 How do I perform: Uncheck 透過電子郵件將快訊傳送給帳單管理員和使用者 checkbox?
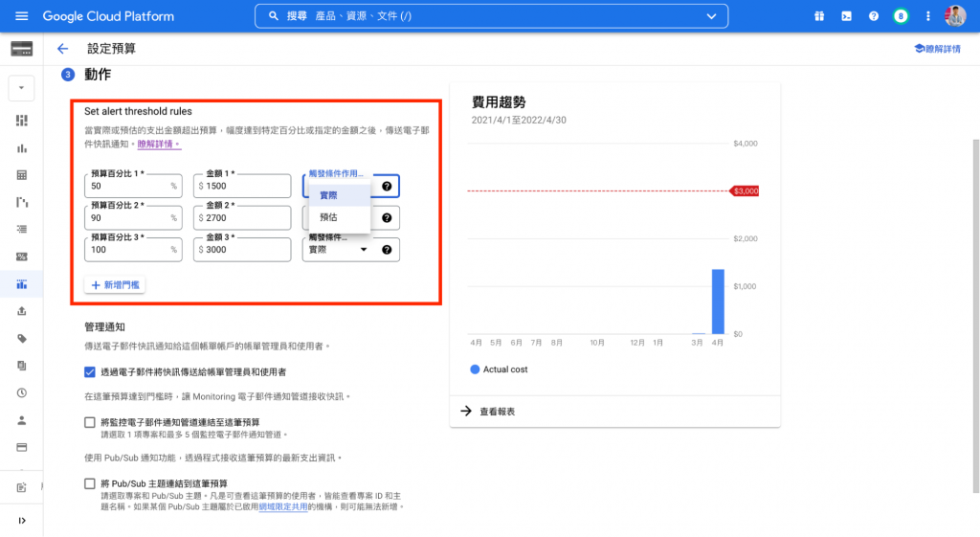90,372
